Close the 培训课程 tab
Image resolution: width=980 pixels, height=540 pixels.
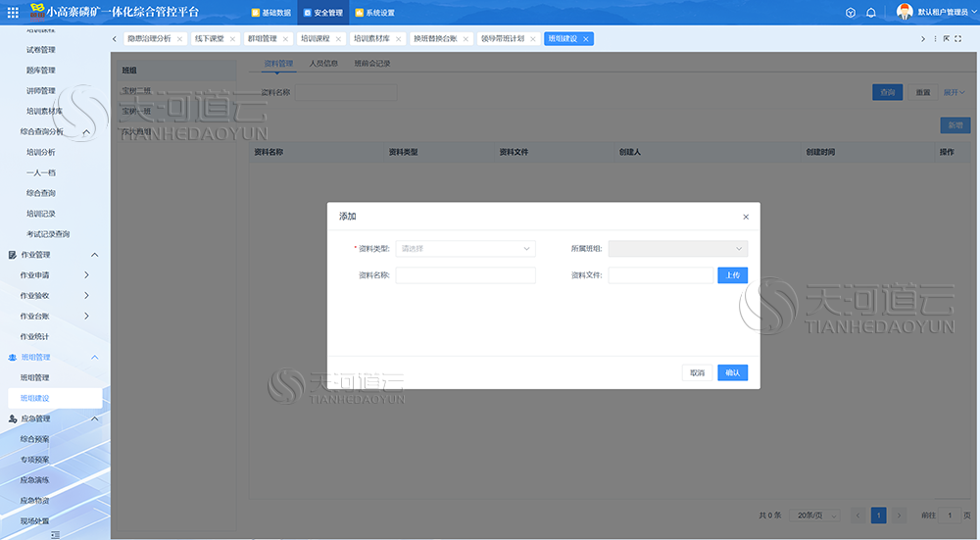click(x=338, y=39)
